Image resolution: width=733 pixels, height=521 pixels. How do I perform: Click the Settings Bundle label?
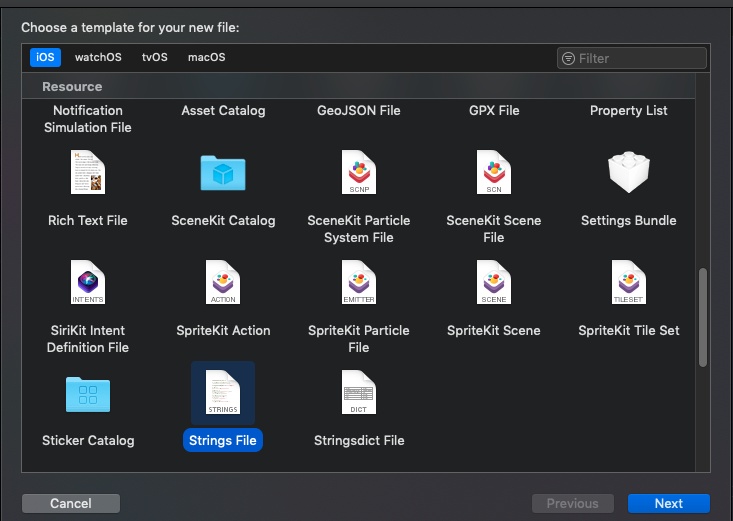point(629,221)
